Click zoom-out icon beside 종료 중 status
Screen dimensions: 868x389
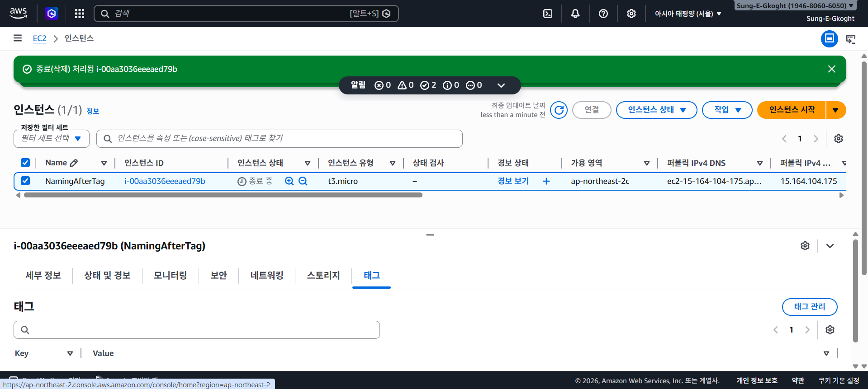pyautogui.click(x=303, y=181)
